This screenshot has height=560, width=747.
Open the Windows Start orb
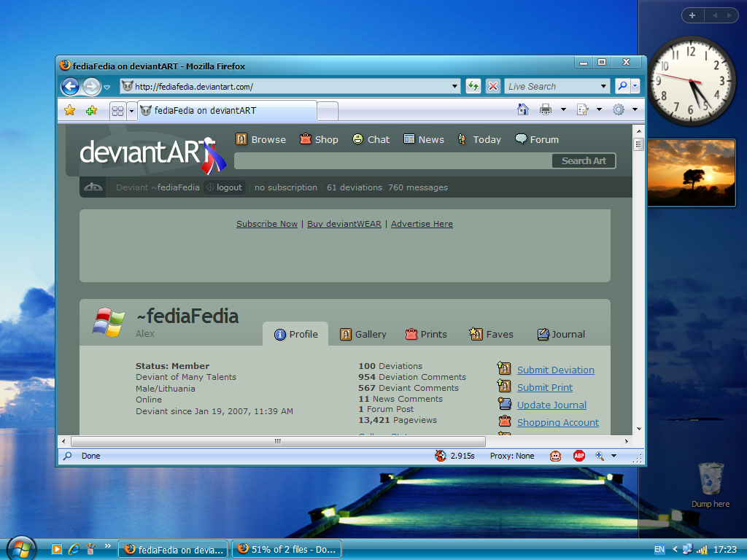[x=21, y=548]
